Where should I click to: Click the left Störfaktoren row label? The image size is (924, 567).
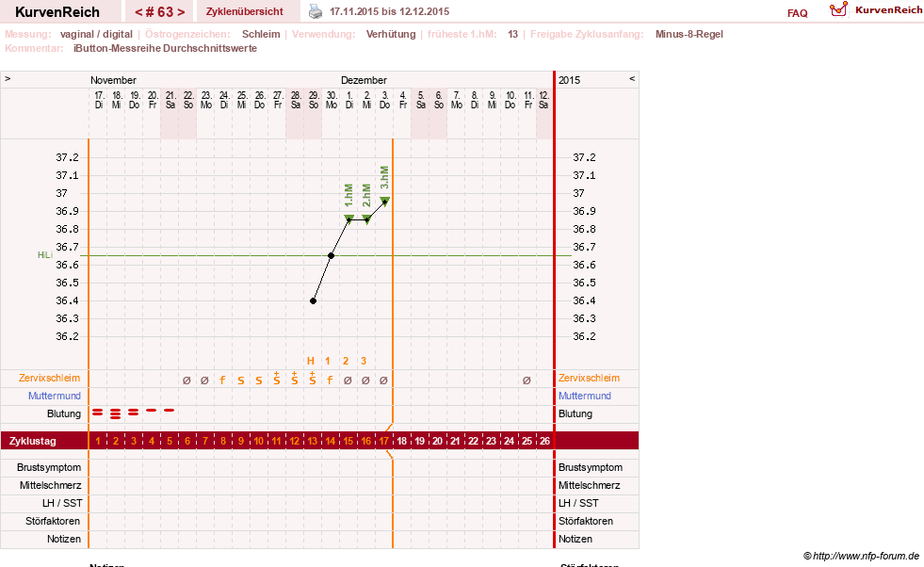(53, 521)
